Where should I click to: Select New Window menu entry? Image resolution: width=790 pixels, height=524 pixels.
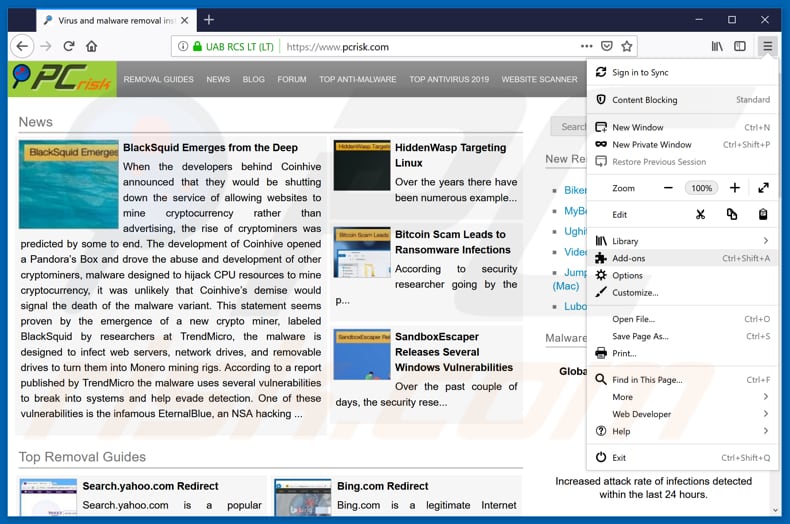coord(683,127)
